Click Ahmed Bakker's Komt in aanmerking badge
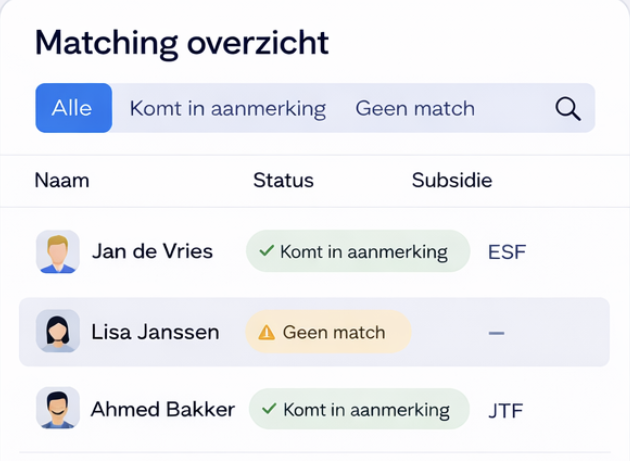 (359, 409)
